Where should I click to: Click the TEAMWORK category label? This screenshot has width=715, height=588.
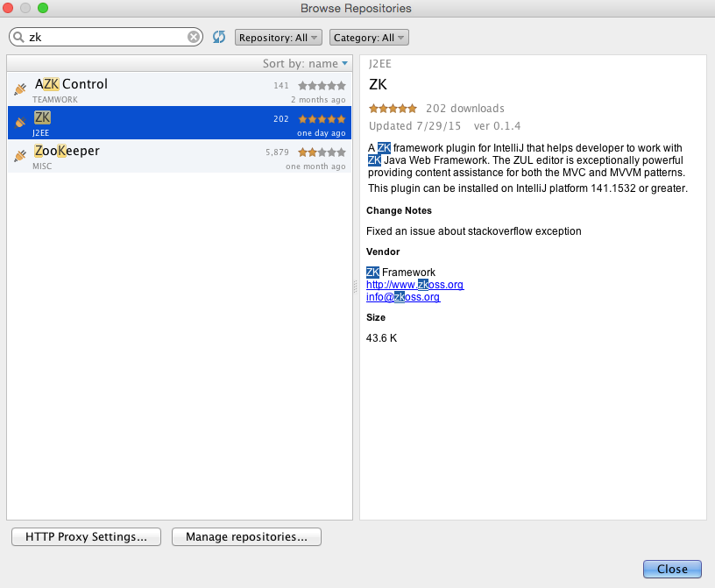coord(54,99)
